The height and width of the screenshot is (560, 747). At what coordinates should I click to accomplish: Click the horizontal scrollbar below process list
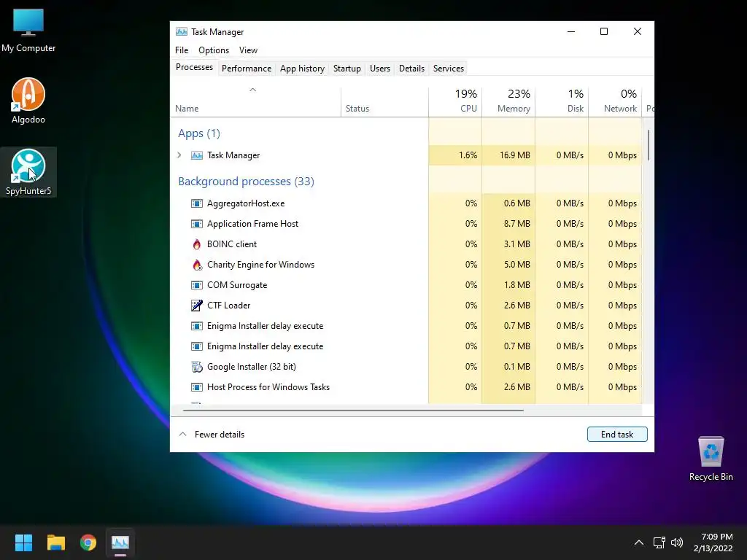[x=353, y=410]
